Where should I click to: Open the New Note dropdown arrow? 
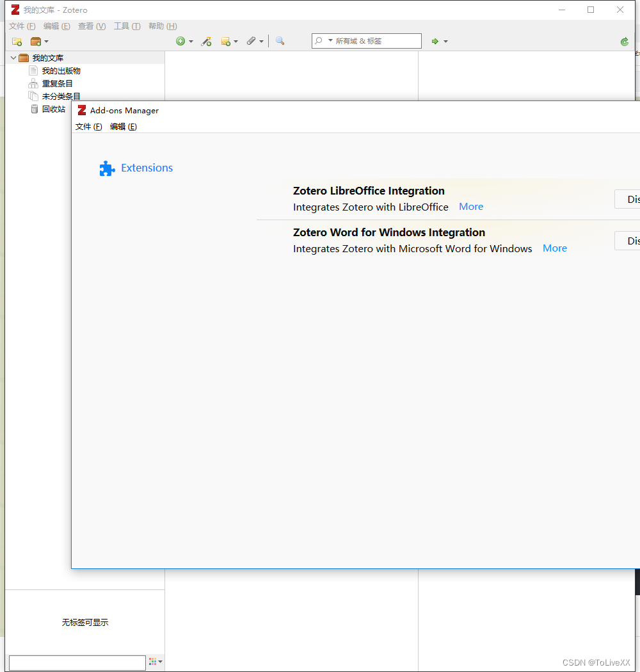point(236,42)
